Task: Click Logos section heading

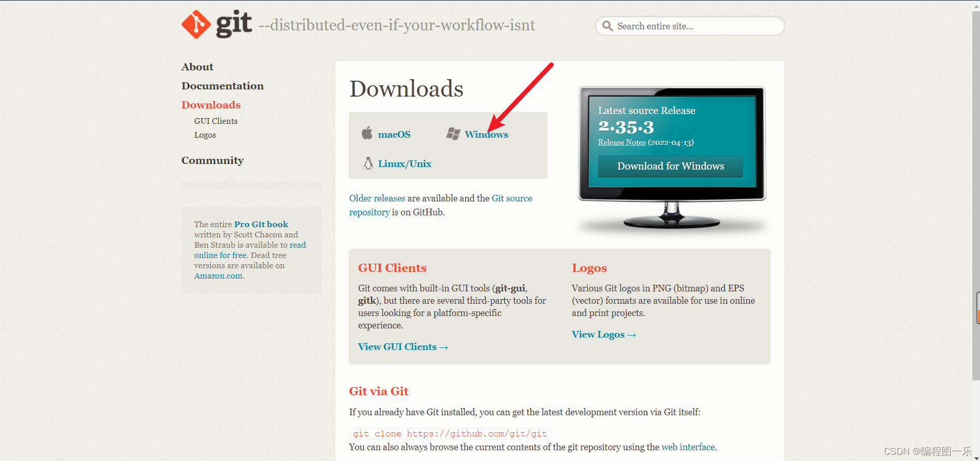Action: click(589, 268)
